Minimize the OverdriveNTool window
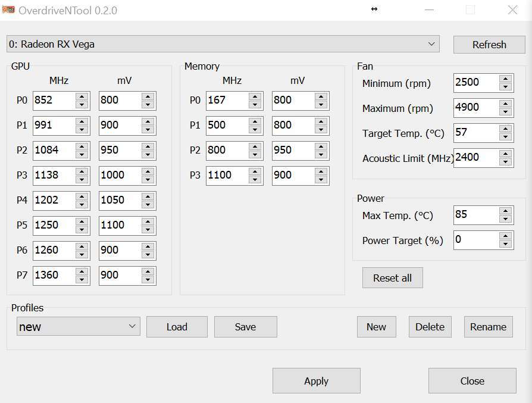Screen dimensions: 532x403 (429, 10)
